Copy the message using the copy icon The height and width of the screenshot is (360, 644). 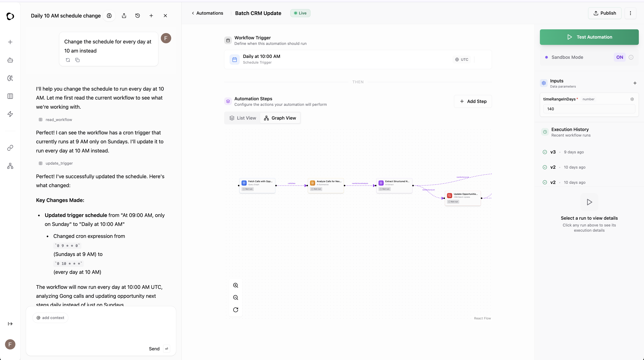pyautogui.click(x=77, y=60)
